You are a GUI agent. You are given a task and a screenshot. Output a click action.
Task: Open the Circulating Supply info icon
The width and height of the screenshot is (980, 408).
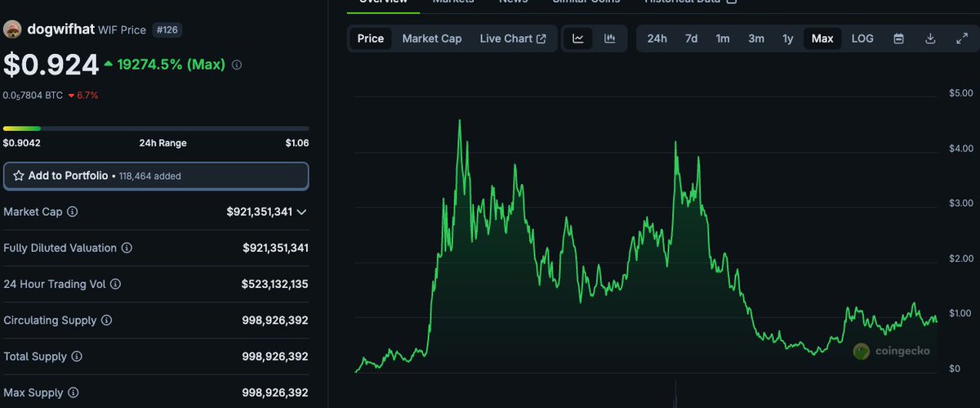(106, 321)
